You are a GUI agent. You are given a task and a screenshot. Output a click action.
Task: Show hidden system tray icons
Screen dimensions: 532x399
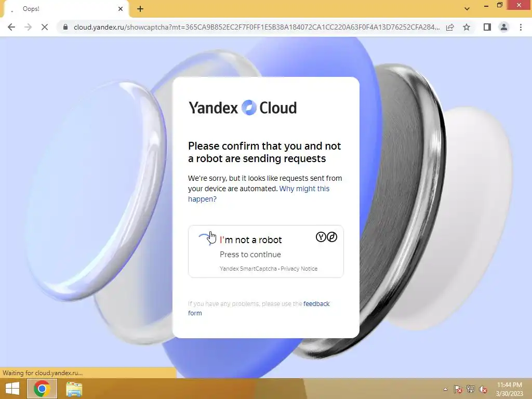445,389
